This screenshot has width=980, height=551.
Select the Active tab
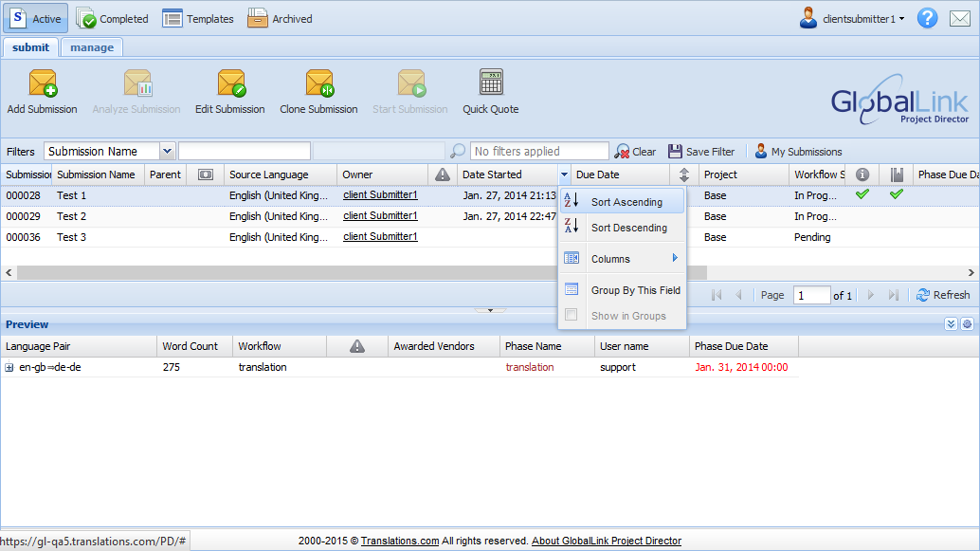[36, 19]
